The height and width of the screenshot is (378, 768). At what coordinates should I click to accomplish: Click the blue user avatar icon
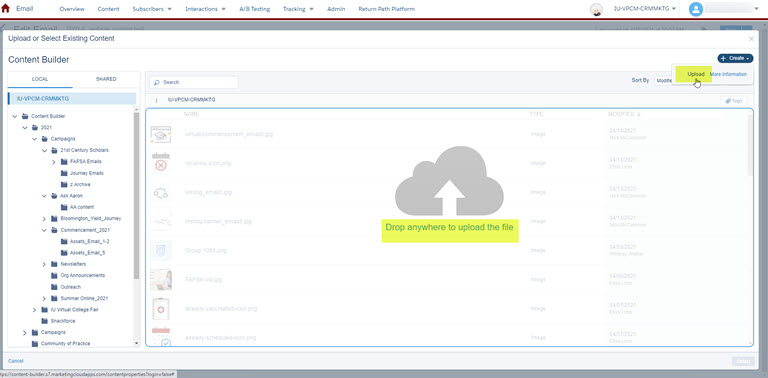point(696,9)
